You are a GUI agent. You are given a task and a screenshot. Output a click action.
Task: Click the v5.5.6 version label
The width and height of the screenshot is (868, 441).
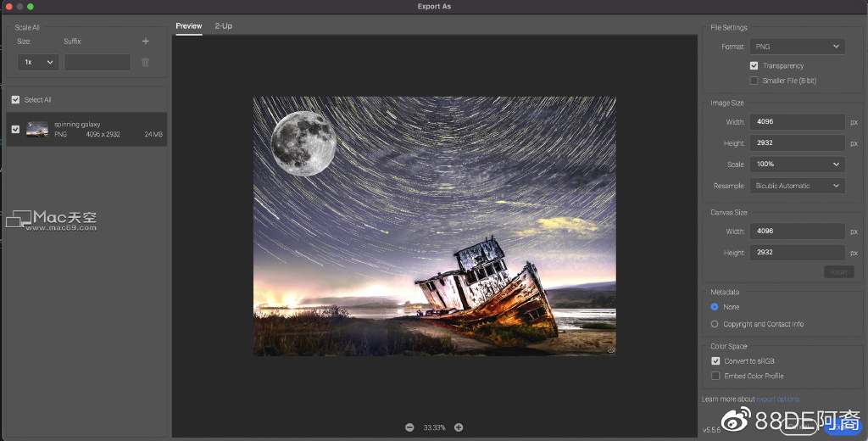pos(712,430)
